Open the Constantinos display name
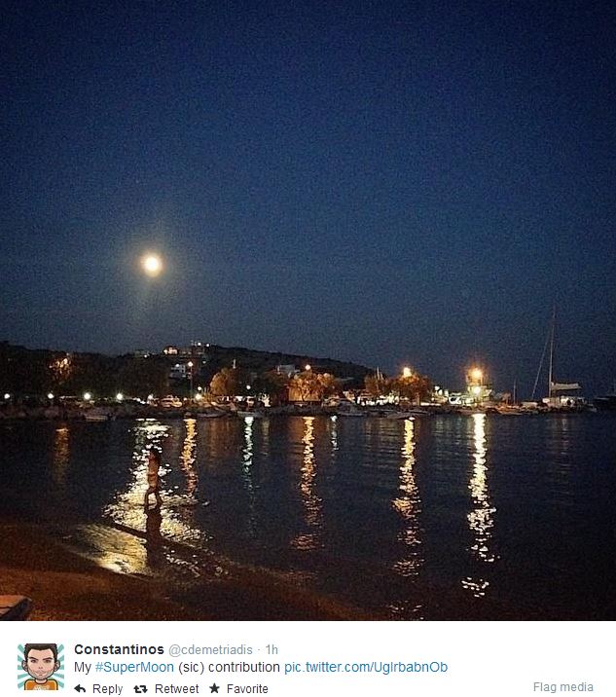Viewport: 616px width, 697px height. coord(119,649)
